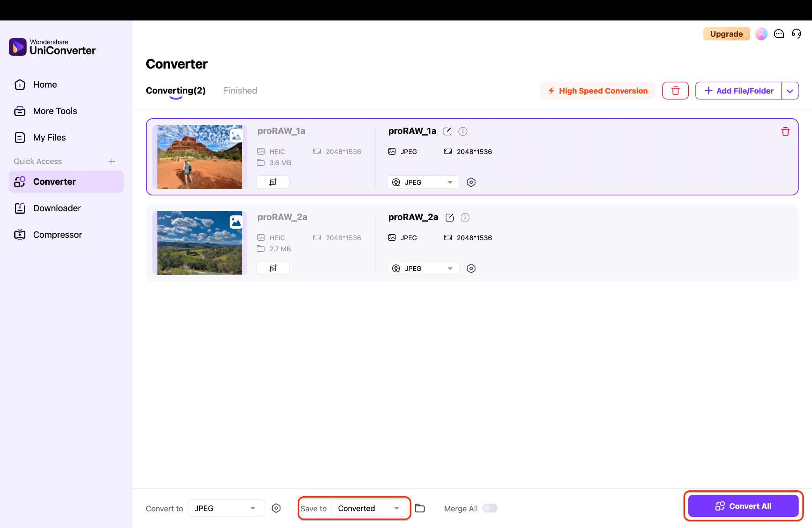Open My Files
This screenshot has height=528, width=812.
point(49,137)
